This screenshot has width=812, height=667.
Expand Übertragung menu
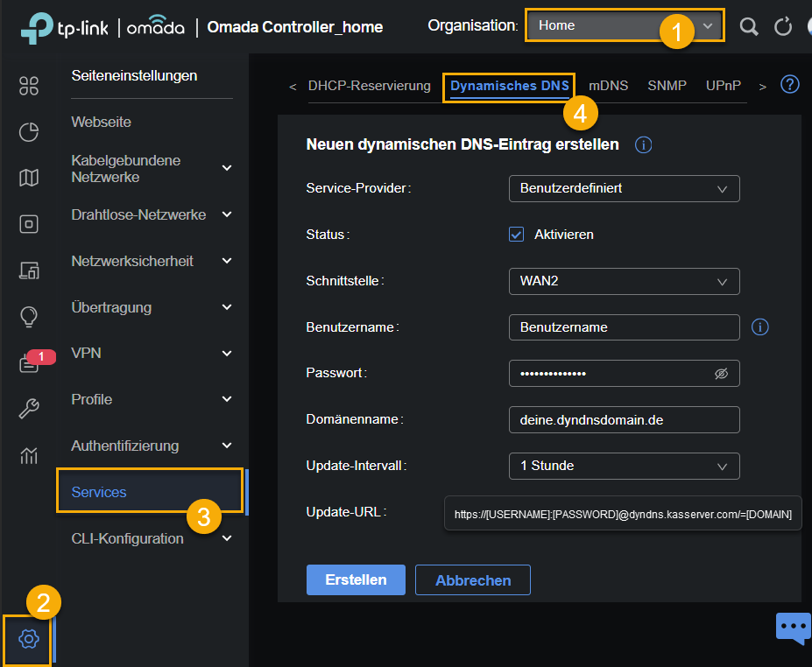point(152,307)
